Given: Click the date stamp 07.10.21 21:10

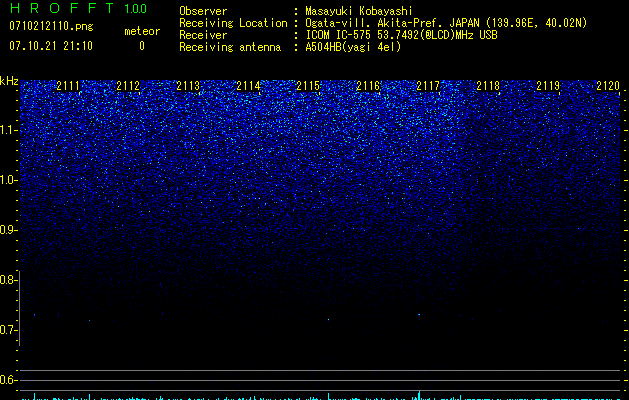Looking at the screenshot, I should [x=51, y=46].
